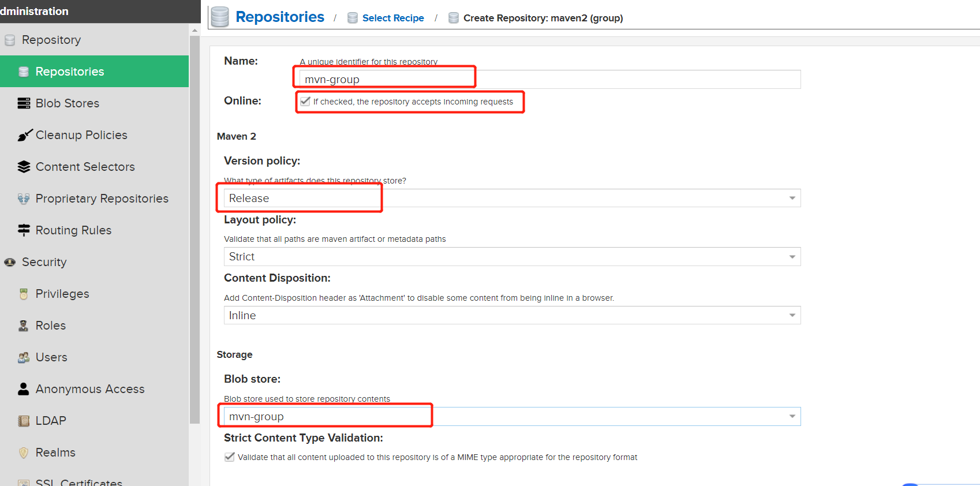This screenshot has height=486, width=980.
Task: Click the sidebar vertical scrollbar
Action: pos(194,230)
